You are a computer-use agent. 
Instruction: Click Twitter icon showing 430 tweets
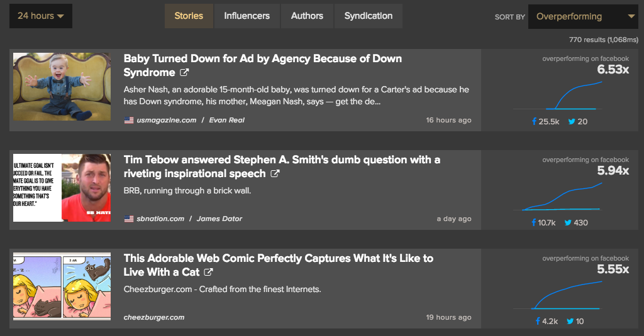click(x=568, y=222)
